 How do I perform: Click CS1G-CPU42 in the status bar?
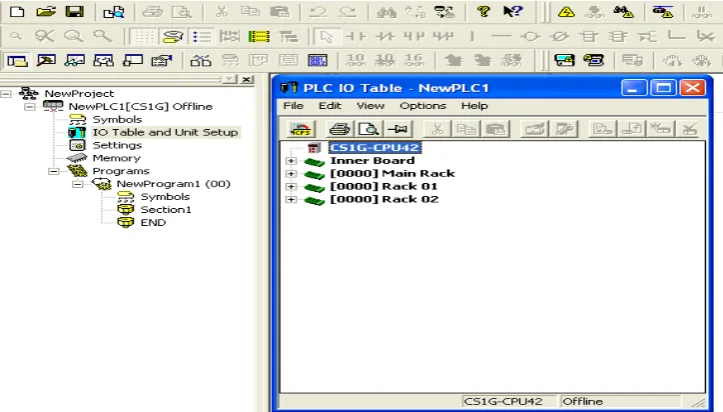(x=503, y=401)
